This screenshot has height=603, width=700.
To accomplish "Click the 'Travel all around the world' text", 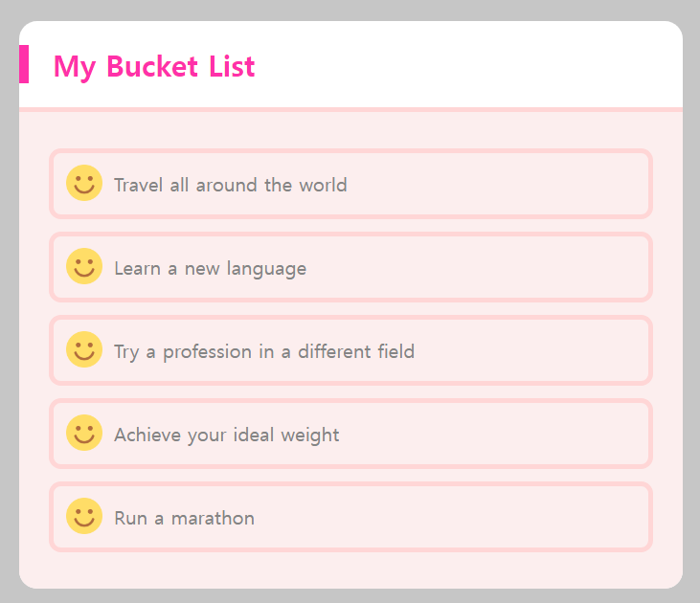I will coord(230,185).
